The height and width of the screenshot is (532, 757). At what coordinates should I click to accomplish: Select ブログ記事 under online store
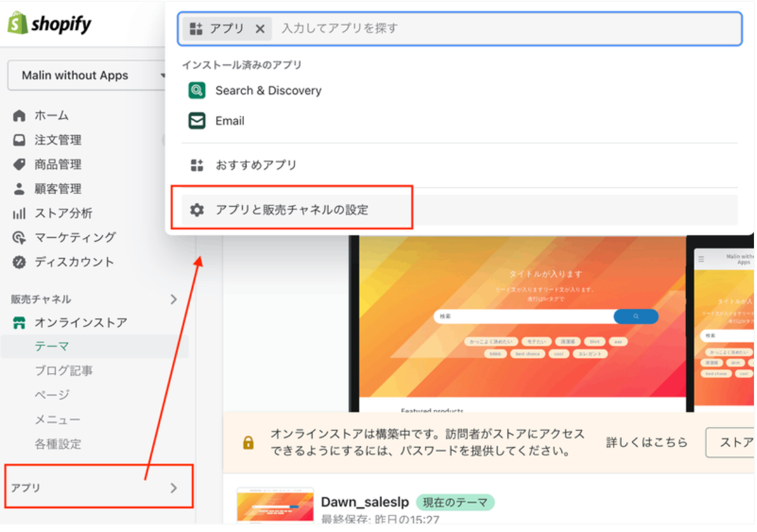click(x=64, y=371)
